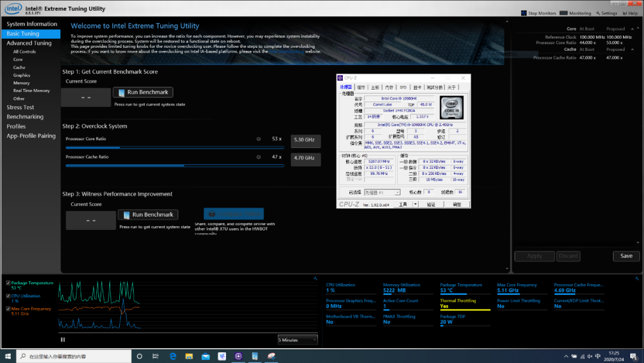The width and height of the screenshot is (644, 363).
Task: Disable the Max Core Frequency graph checkbox
Action: pos(8,309)
